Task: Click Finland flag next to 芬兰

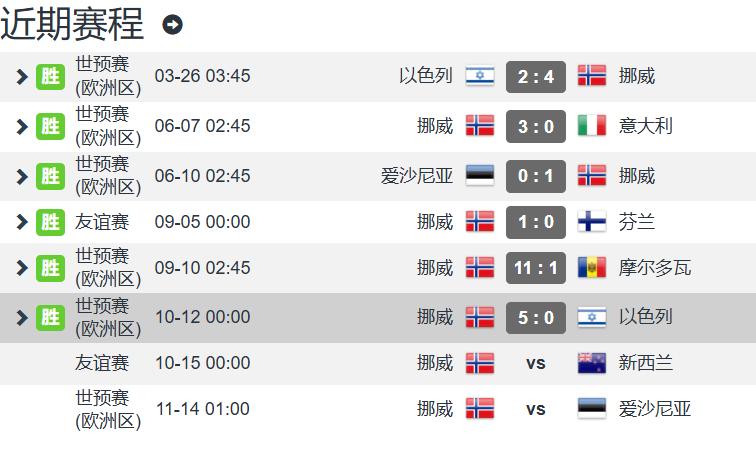Action: [592, 222]
